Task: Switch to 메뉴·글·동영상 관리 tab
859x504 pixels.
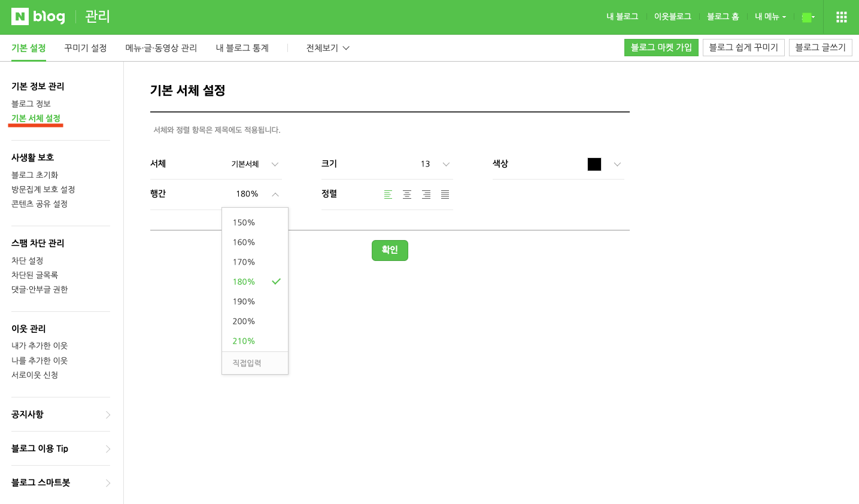Action: (161, 48)
